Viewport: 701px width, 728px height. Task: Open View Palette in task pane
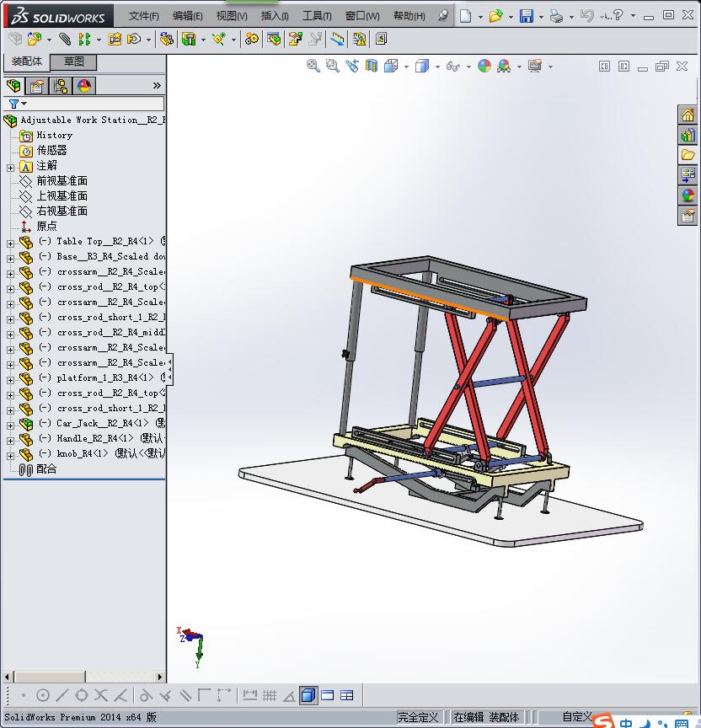688,175
